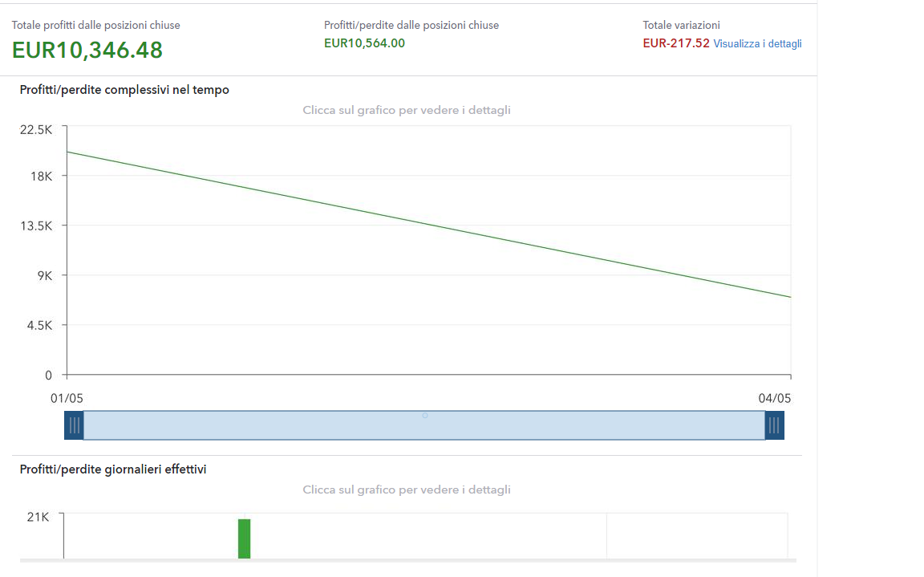The height and width of the screenshot is (577, 924).
Task: Click the 13.5K y-axis label
Action: coord(36,226)
